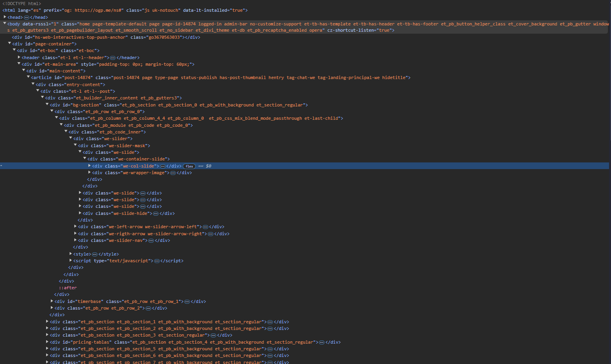Collapse the et-boc div triangle

coord(14,50)
